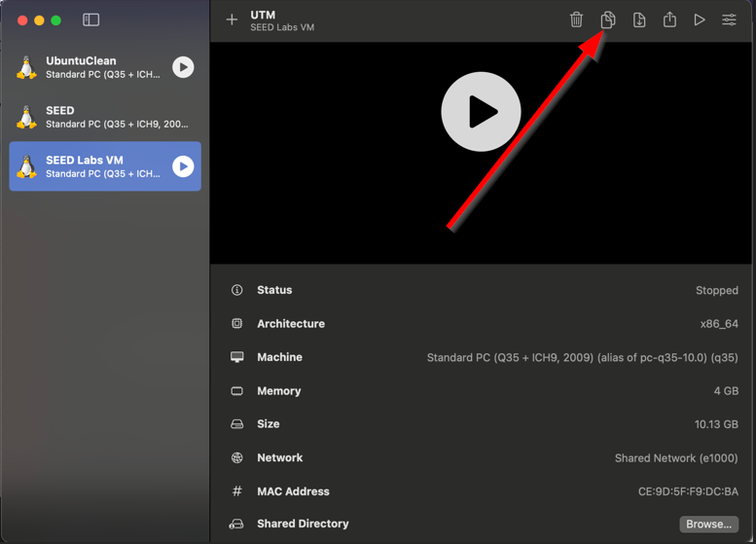Click the 'x86_64' architecture value
The height and width of the screenshot is (544, 756).
click(719, 324)
